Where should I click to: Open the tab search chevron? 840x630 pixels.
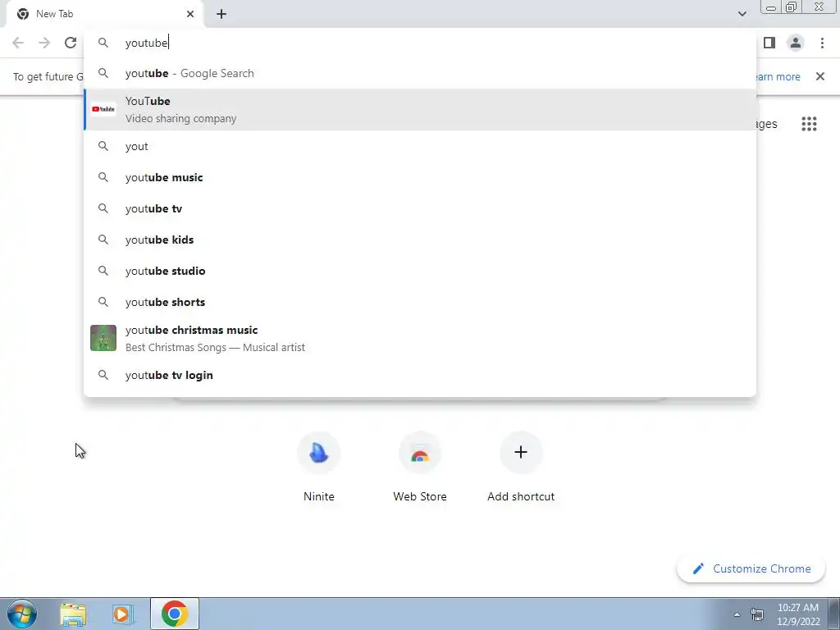click(742, 14)
